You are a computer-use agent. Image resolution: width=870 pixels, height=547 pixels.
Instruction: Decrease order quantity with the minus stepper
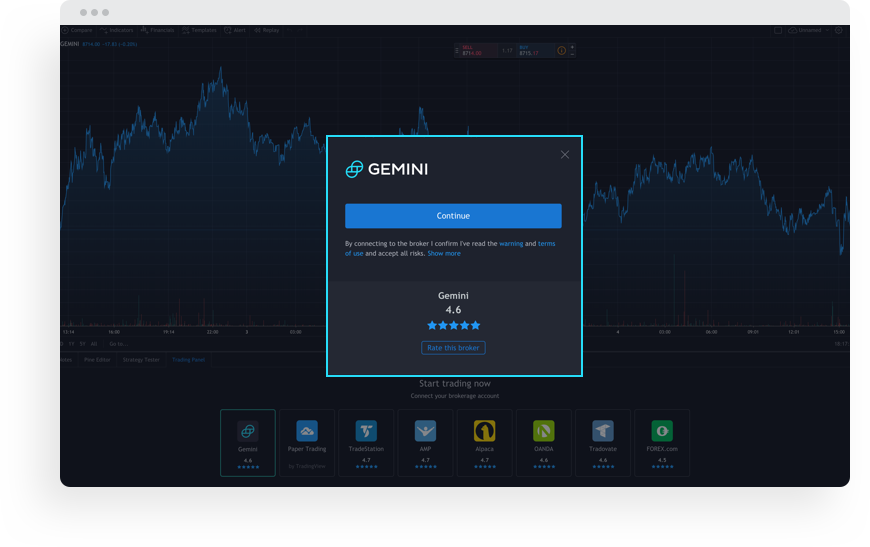[572, 54]
